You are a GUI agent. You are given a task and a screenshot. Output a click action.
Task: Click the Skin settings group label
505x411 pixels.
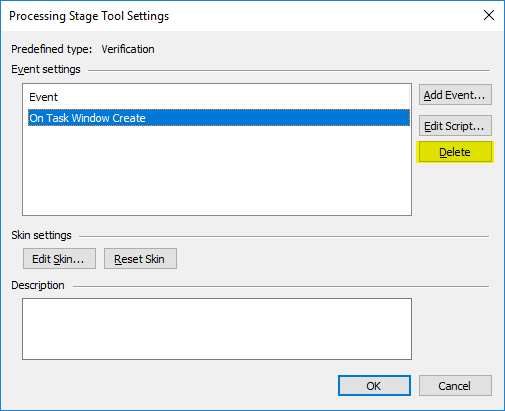pos(41,235)
